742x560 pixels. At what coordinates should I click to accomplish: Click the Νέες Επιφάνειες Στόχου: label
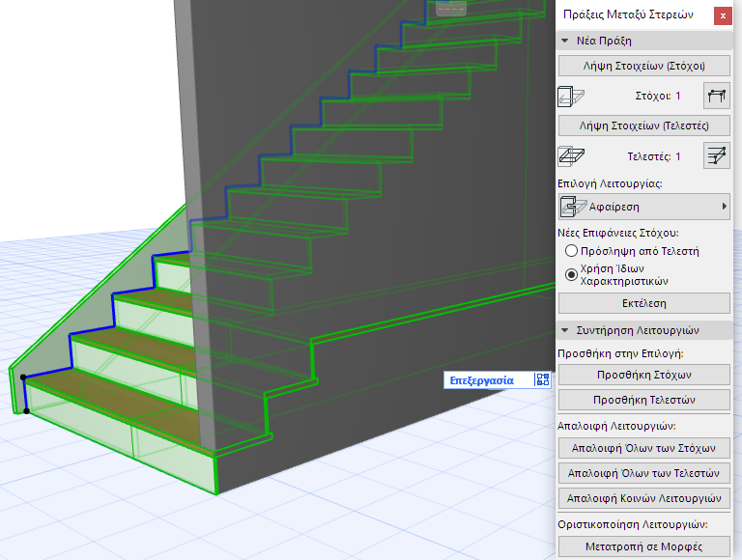[618, 233]
